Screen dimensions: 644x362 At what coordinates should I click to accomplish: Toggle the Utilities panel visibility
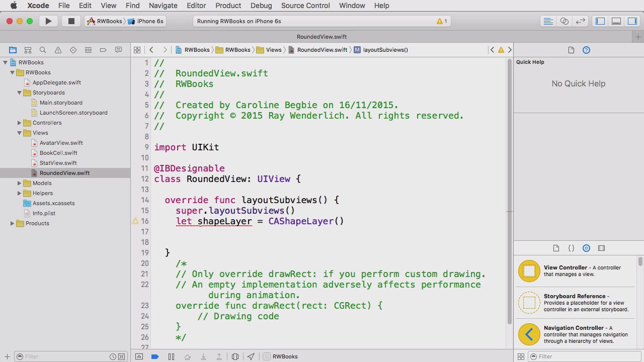(x=632, y=21)
